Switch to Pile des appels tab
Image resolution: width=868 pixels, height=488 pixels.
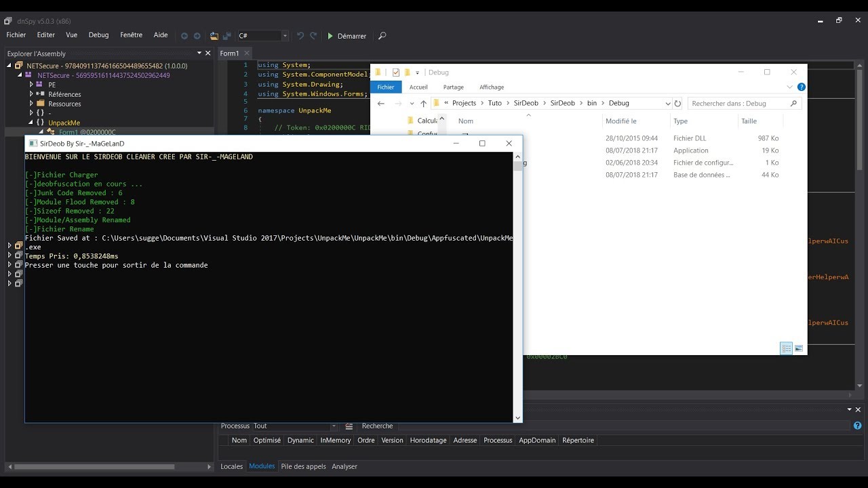pyautogui.click(x=303, y=466)
